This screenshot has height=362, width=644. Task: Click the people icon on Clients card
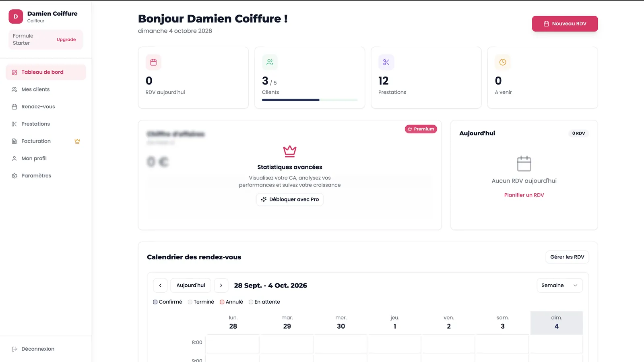(270, 62)
